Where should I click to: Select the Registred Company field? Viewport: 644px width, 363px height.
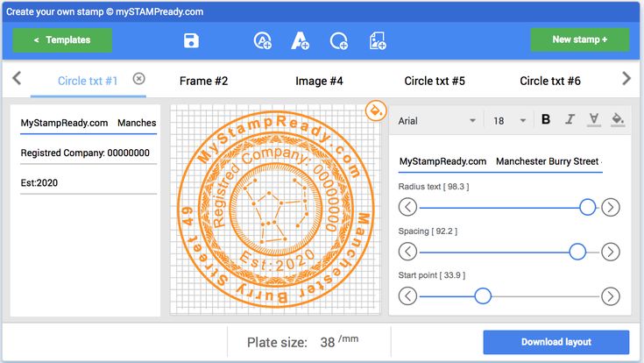(x=88, y=153)
